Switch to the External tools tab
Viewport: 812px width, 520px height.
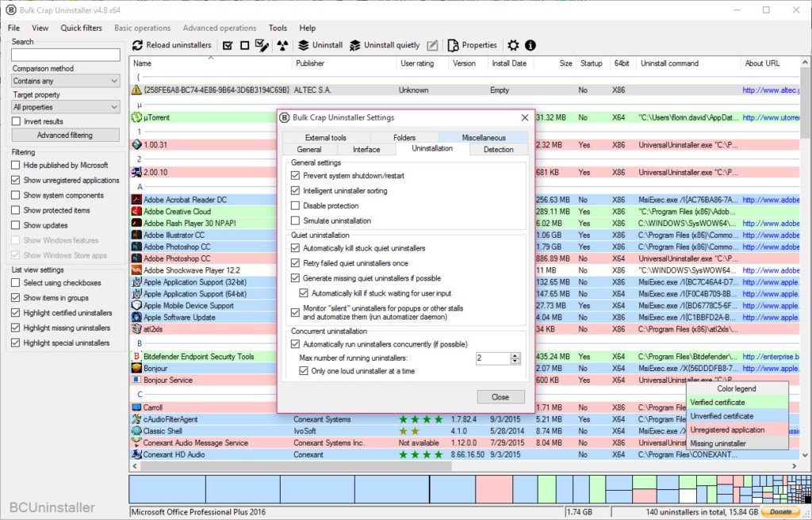(x=326, y=137)
